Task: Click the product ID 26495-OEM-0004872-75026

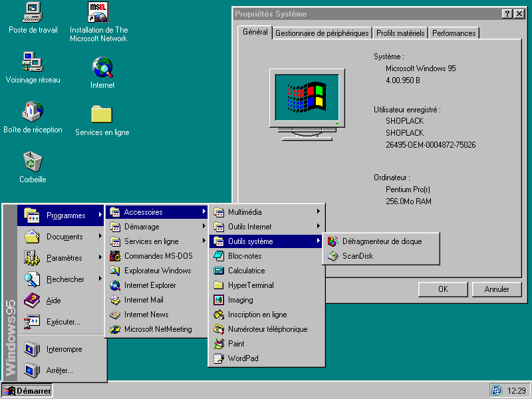Action: tap(430, 145)
